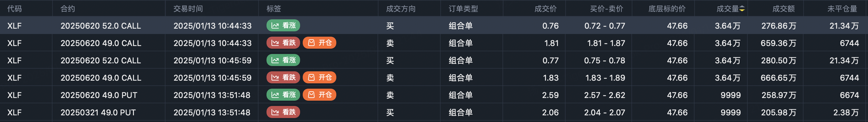
Task: Sort by 成交量 using the sort arrows
Action: (x=742, y=9)
